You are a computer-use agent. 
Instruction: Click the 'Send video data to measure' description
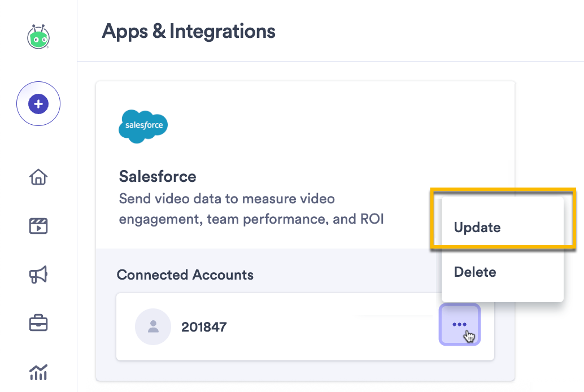point(251,208)
